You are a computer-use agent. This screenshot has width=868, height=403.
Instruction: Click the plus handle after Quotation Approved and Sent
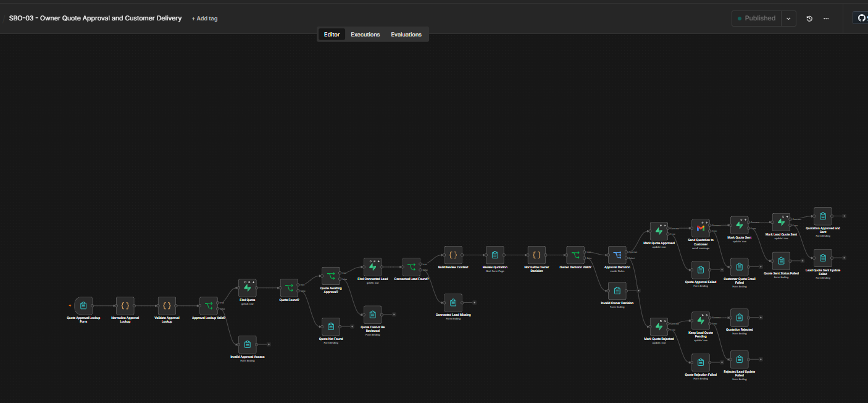click(x=845, y=216)
